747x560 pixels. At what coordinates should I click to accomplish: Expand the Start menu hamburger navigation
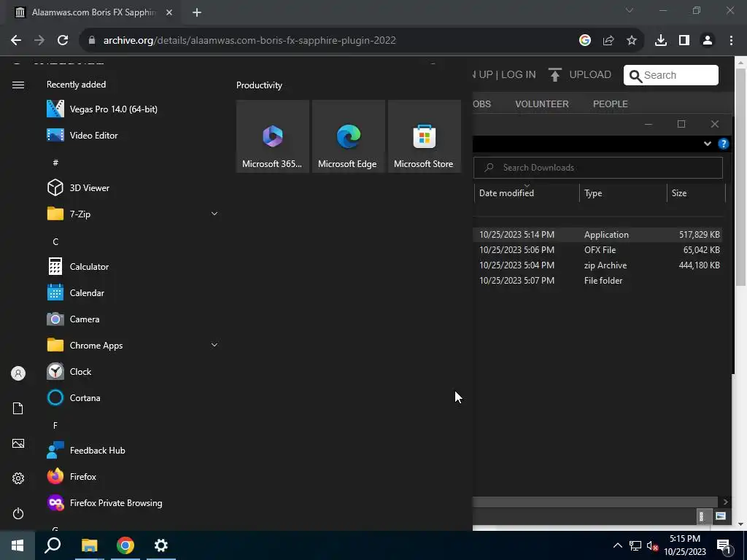(x=18, y=85)
